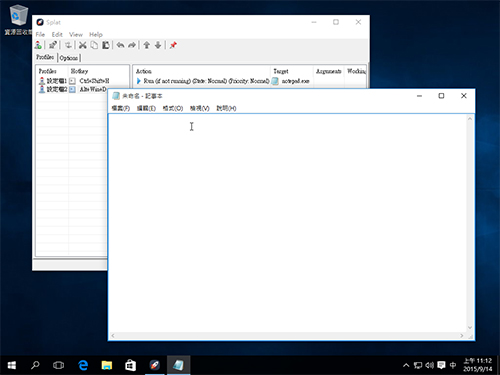This screenshot has width=500, height=375.
Task: Click the taskbar clock showing 11:12
Action: [x=478, y=365]
